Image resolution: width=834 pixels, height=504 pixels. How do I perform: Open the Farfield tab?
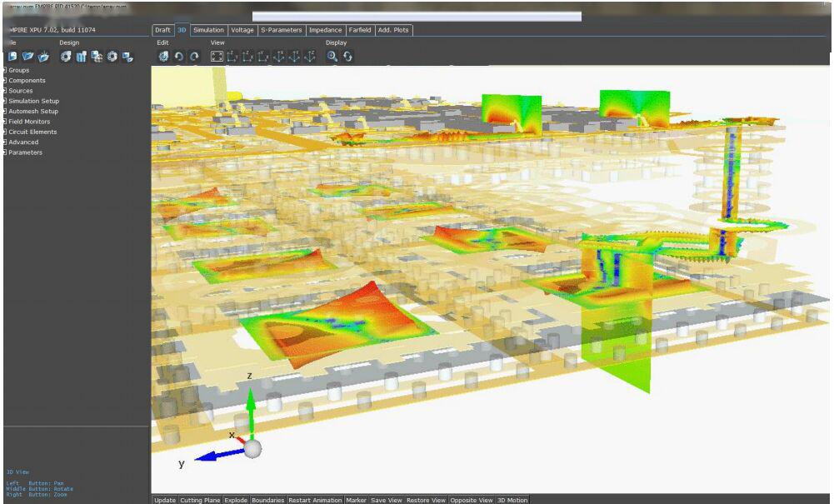359,30
